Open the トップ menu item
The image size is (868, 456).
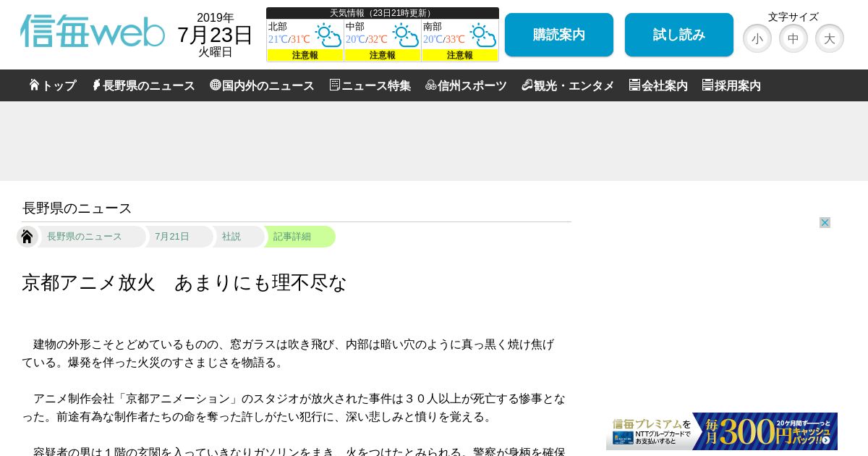click(53, 85)
